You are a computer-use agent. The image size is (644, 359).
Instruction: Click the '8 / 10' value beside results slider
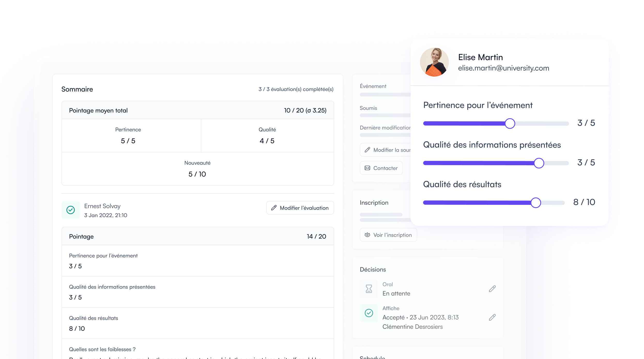584,202
